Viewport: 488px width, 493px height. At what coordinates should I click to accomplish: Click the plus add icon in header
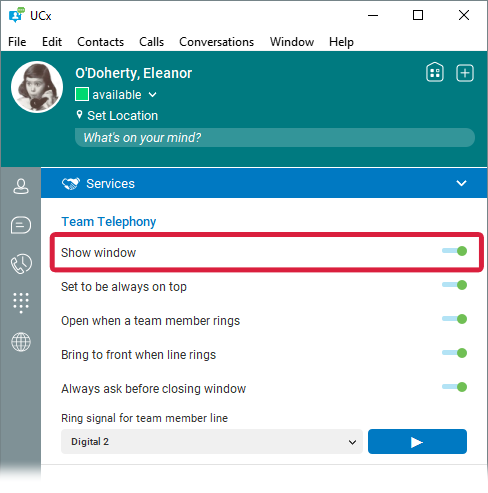pos(465,73)
